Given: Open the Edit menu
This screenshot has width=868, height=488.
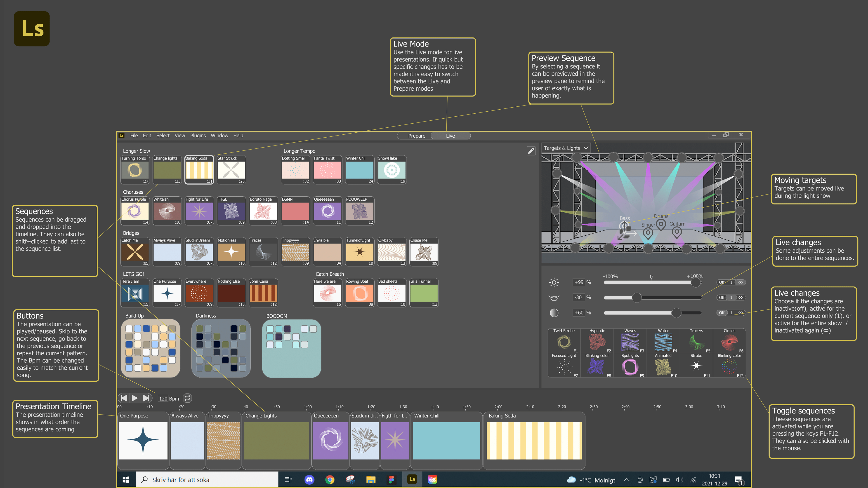Looking at the screenshot, I should 147,135.
